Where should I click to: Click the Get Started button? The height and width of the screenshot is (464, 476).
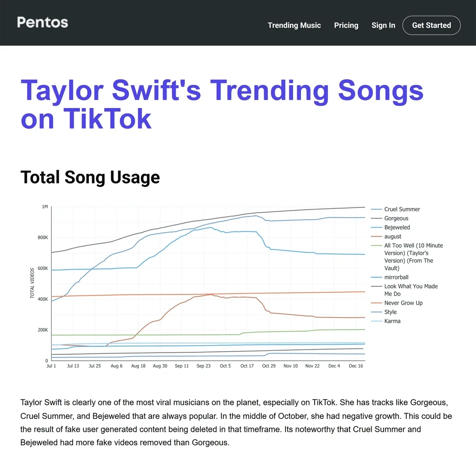[431, 25]
